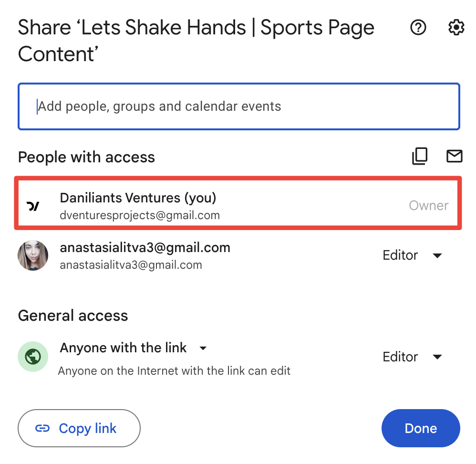Click the Share dialog title text
The image size is (476, 464).
tap(196, 41)
